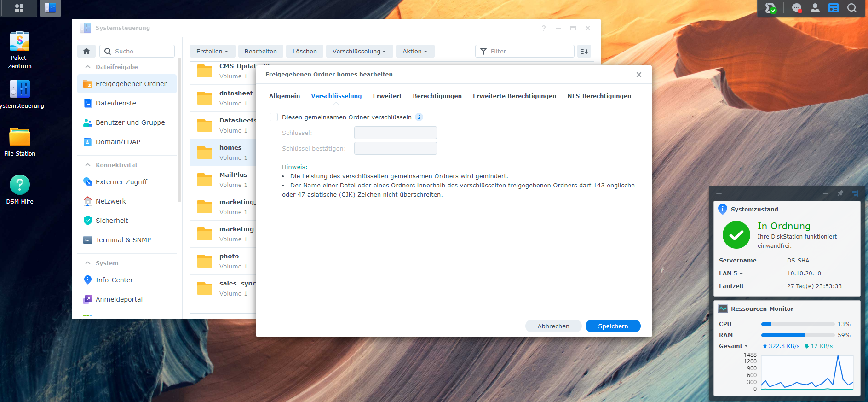Open Freigegebener Ordner in sidebar
Screen dimensions: 868x402
pyautogui.click(x=127, y=84)
